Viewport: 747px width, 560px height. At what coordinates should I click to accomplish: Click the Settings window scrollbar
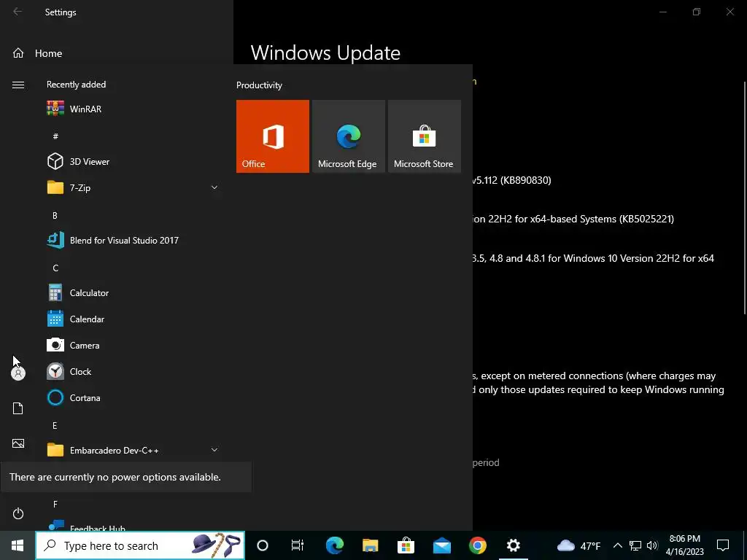(745, 197)
